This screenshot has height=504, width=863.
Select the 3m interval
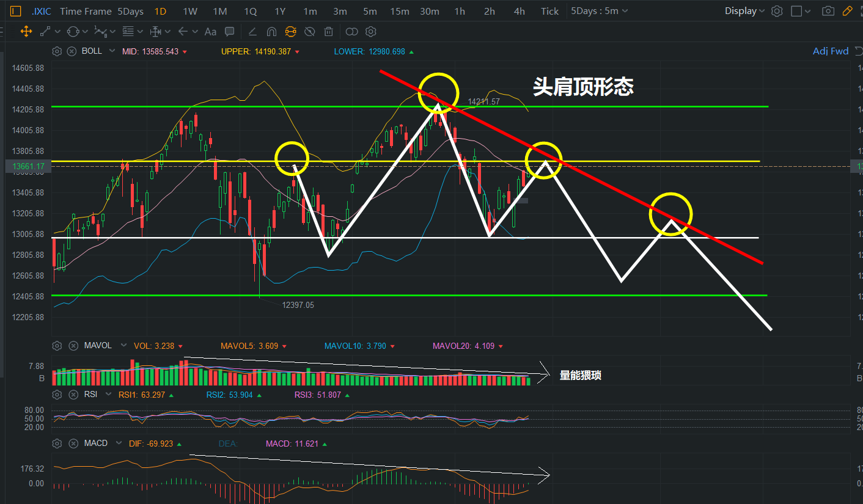click(x=340, y=11)
